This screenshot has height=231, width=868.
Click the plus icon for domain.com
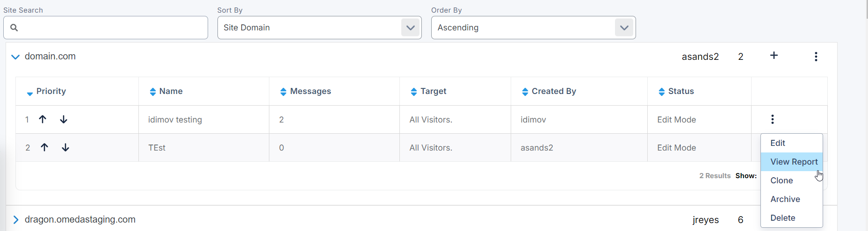774,56
